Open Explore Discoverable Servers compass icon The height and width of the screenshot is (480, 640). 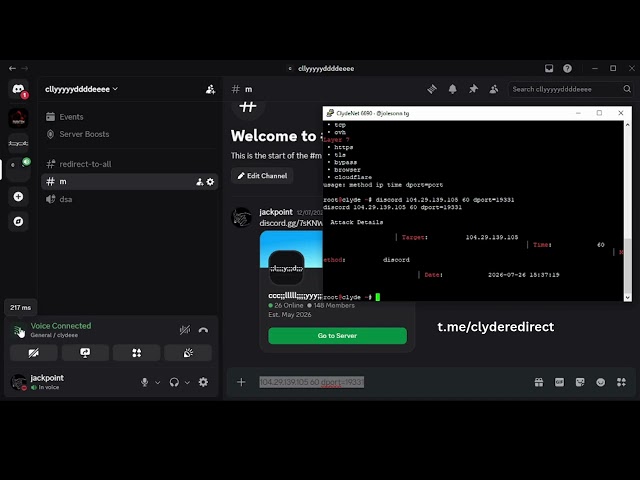tap(18, 221)
